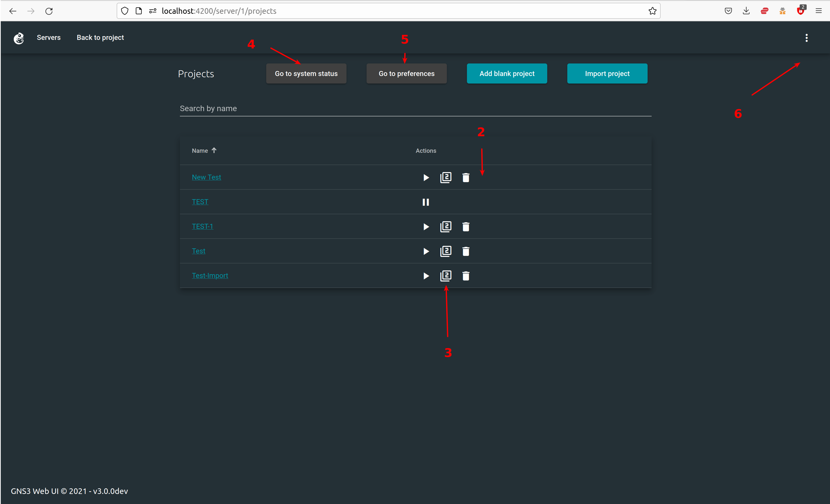Image resolution: width=830 pixels, height=504 pixels.
Task: Open the browser downloads panel
Action: [746, 11]
